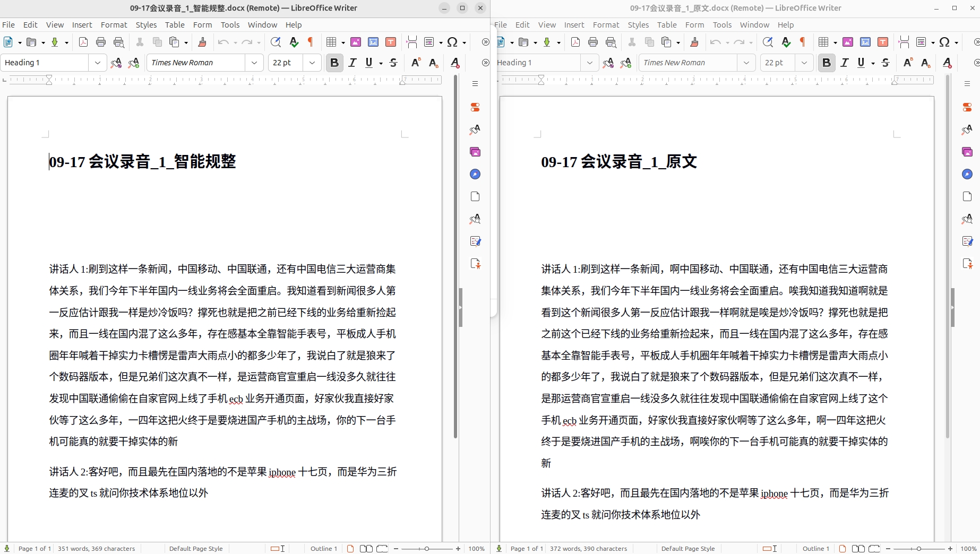Expand Paragraph Style dropdown in left window
The image size is (980, 554).
pyautogui.click(x=98, y=63)
